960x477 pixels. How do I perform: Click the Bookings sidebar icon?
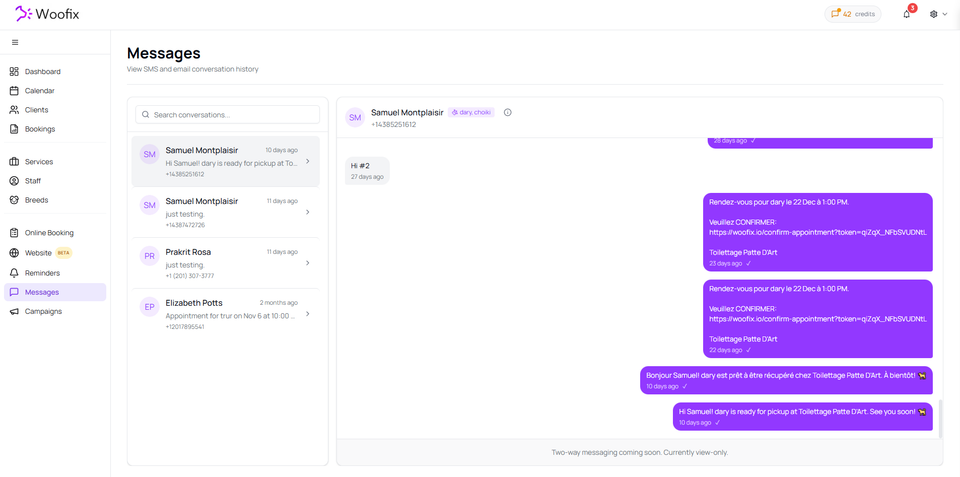click(14, 129)
